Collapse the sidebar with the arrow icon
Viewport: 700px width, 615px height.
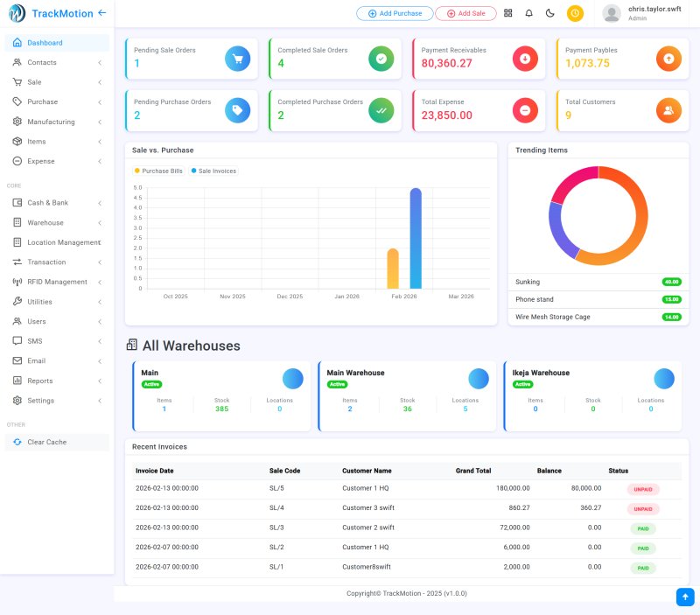[104, 12]
